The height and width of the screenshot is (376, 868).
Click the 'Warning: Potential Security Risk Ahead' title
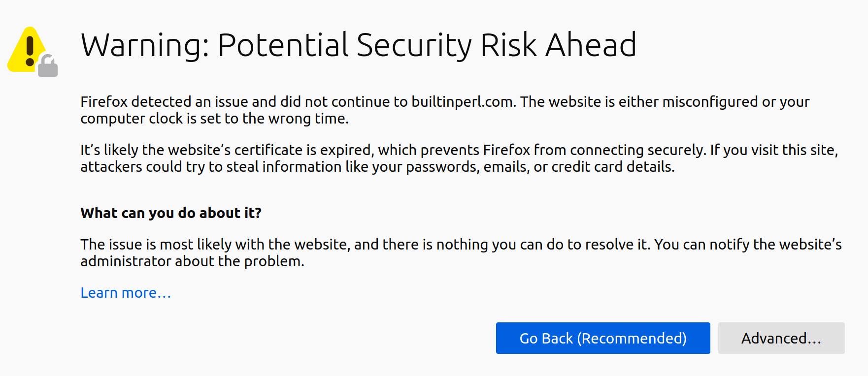pos(359,45)
